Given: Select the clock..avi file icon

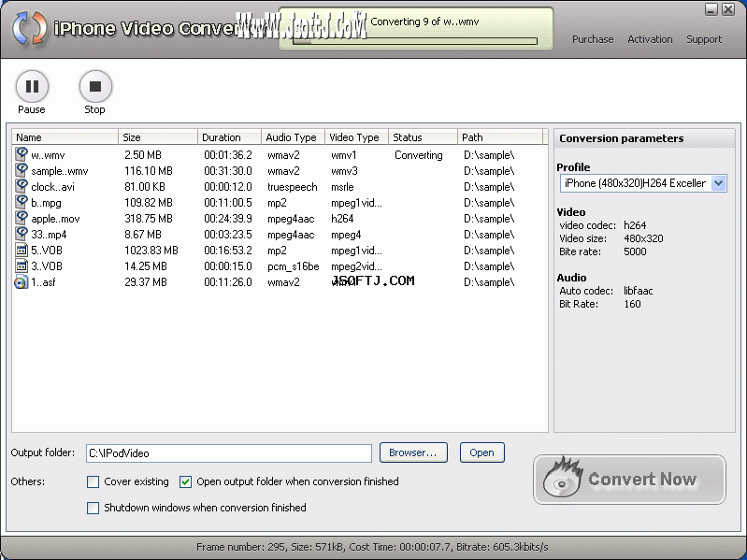Looking at the screenshot, I should pos(21,186).
